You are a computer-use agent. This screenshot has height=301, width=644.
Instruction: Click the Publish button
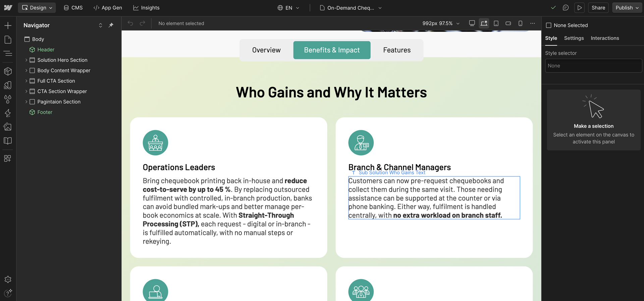click(627, 8)
